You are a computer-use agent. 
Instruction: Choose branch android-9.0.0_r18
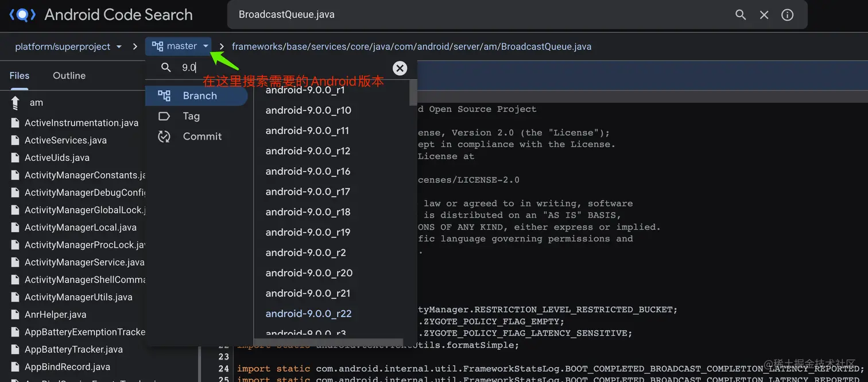pos(308,212)
